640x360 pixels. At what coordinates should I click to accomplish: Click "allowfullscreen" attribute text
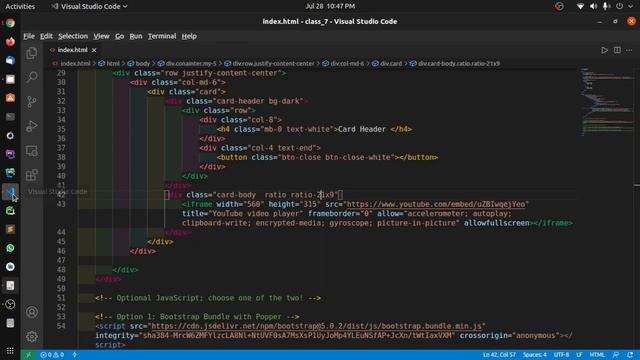coord(496,223)
